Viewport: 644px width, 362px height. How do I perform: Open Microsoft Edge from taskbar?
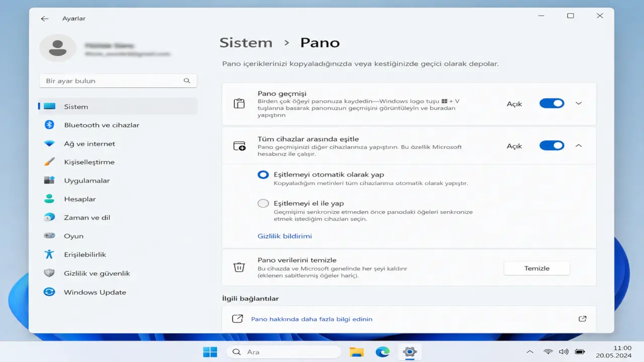[x=383, y=352]
